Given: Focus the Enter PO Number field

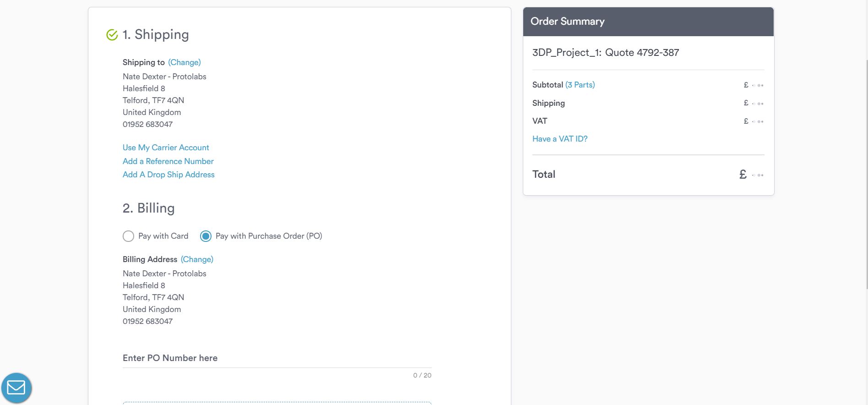Looking at the screenshot, I should click(277, 358).
